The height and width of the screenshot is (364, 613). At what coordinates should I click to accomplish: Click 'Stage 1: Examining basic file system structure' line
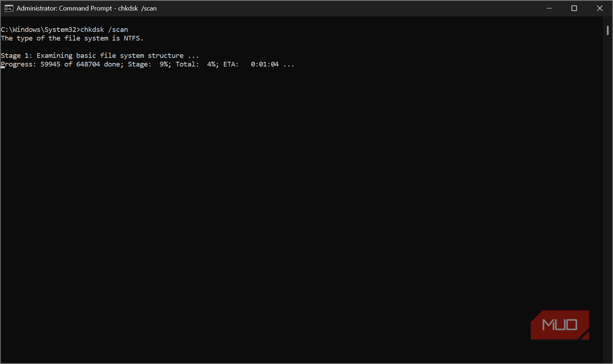pos(100,55)
